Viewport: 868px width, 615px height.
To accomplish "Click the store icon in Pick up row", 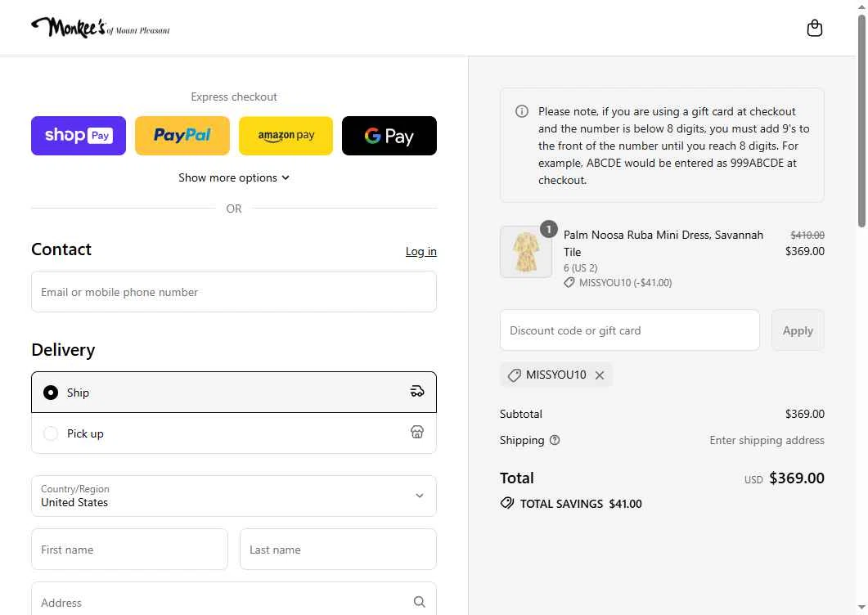I will [417, 433].
